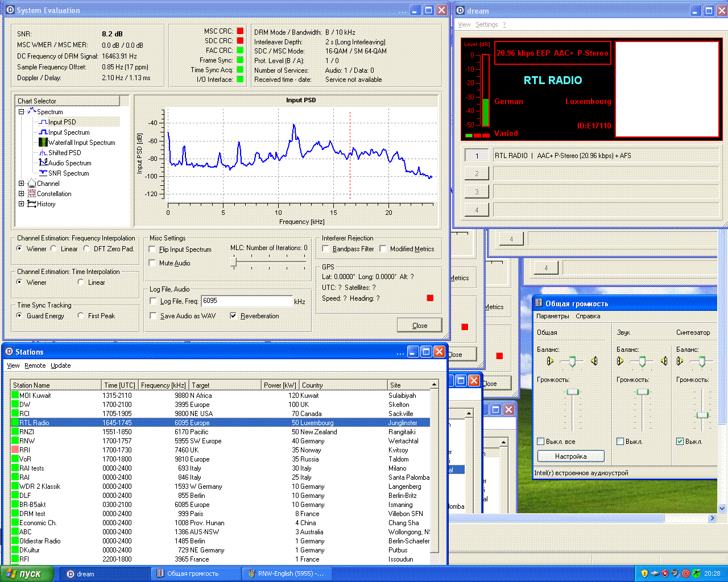The image size is (728, 582).
Task: Click Общая громкость taskbar button
Action: point(196,573)
